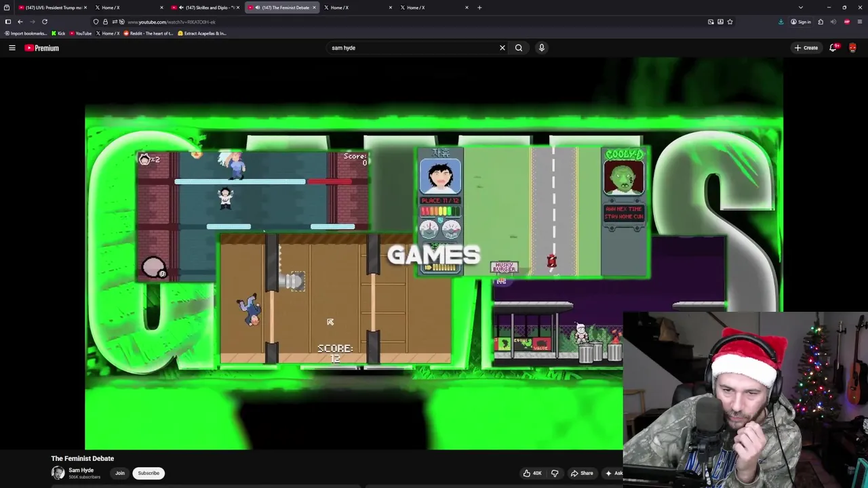The height and width of the screenshot is (488, 868).
Task: Open the Kick bookmark
Action: pos(58,33)
